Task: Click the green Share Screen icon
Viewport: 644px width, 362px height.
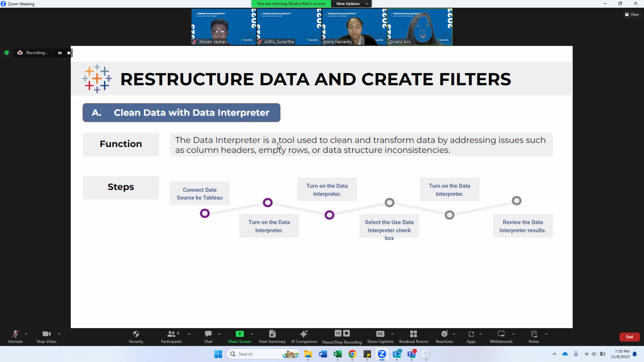Action: pyautogui.click(x=239, y=334)
